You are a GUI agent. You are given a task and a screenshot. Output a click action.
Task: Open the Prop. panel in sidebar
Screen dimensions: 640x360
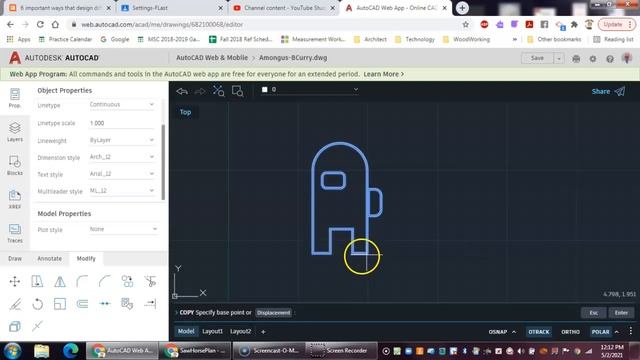click(x=15, y=98)
